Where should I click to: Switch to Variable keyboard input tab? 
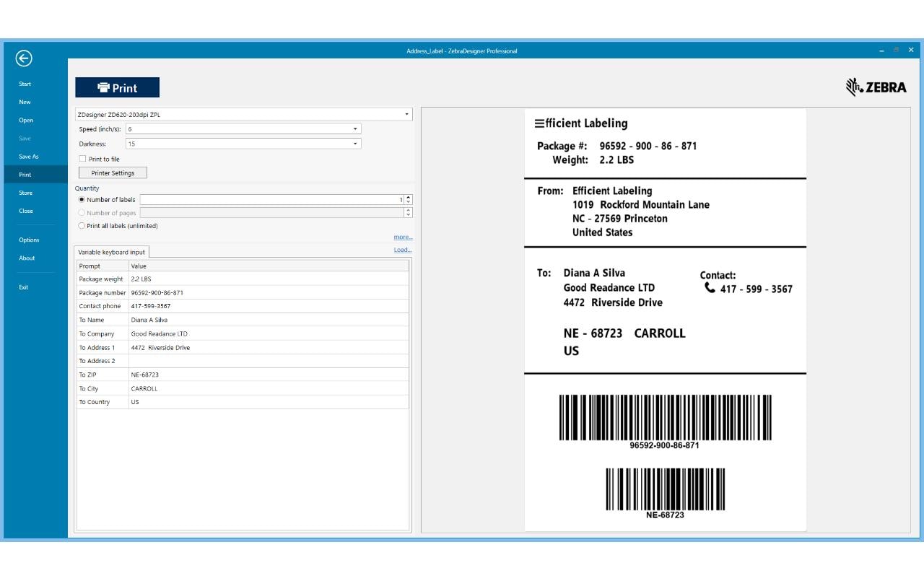click(112, 252)
